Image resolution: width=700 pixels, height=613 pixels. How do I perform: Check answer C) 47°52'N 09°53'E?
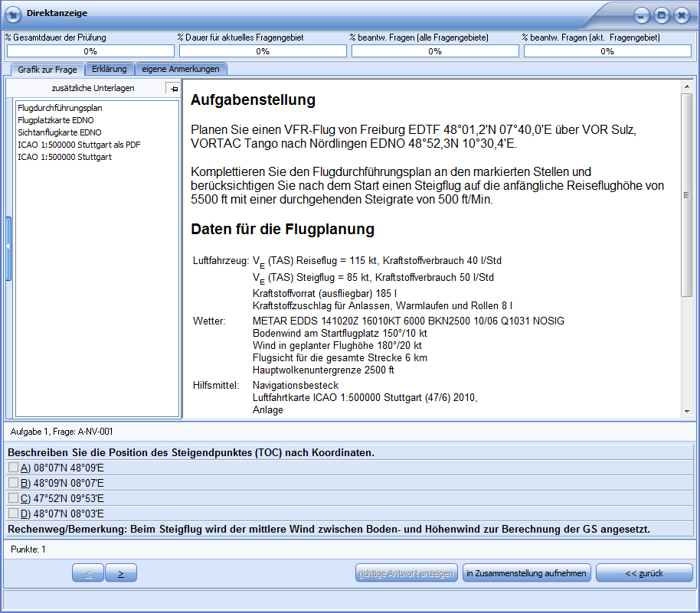(13, 497)
